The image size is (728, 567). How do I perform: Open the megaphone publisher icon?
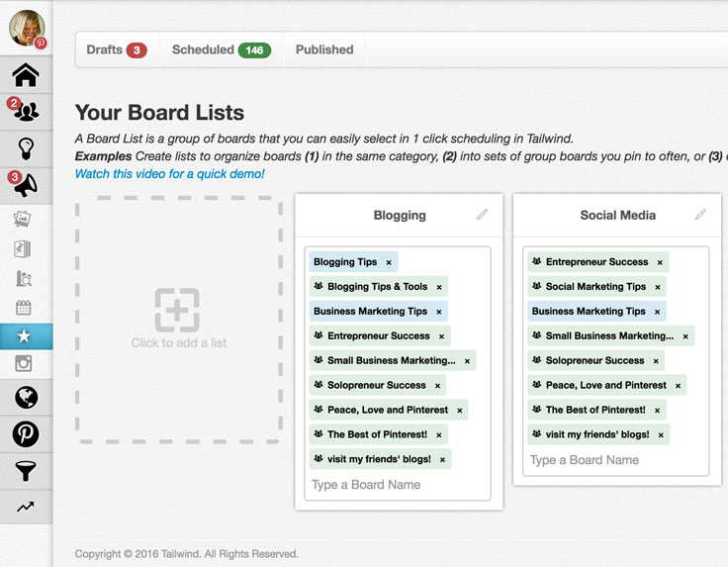click(x=26, y=186)
